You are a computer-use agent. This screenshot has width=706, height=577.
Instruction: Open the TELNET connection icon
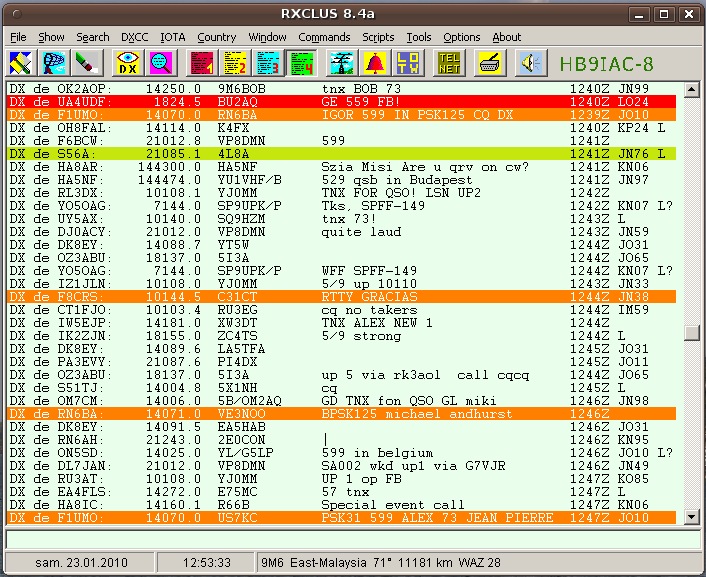tap(449, 63)
